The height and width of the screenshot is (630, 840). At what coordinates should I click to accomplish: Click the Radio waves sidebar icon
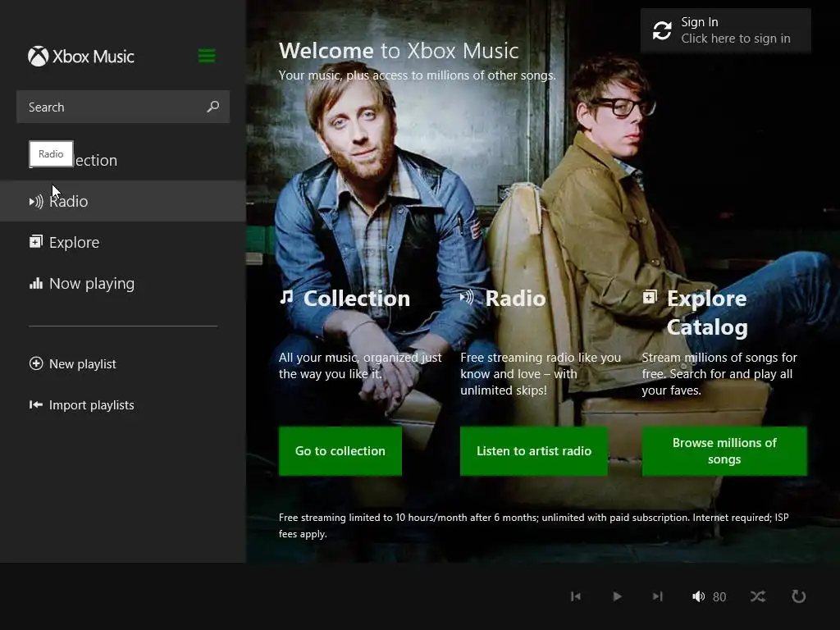click(36, 202)
